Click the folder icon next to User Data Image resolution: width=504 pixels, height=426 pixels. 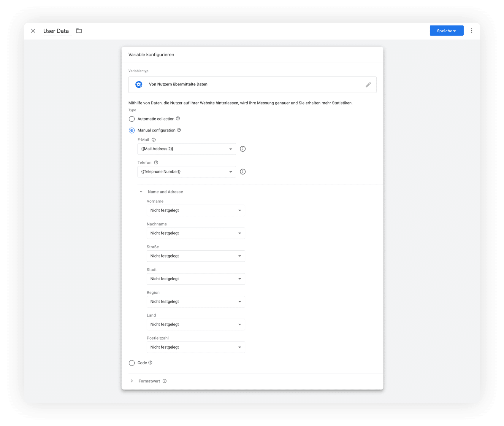(x=79, y=31)
